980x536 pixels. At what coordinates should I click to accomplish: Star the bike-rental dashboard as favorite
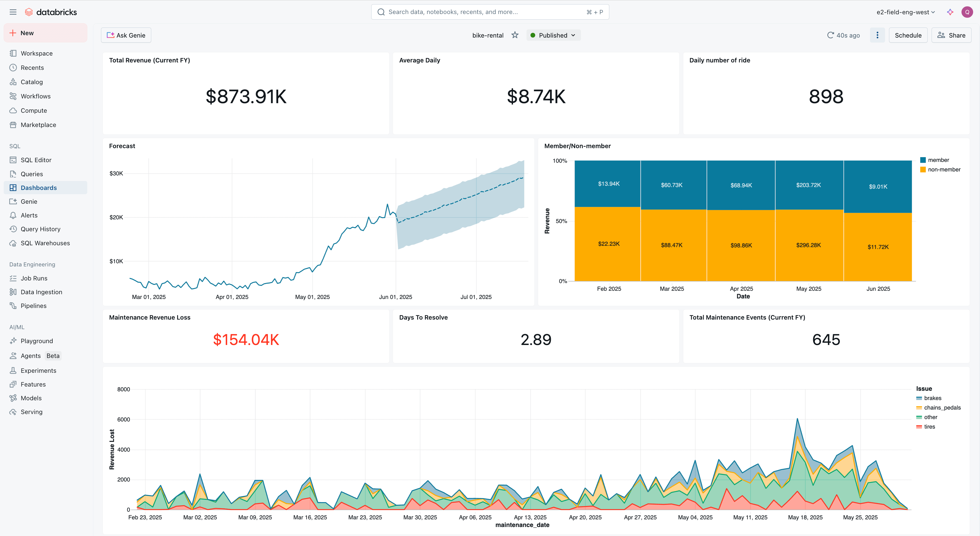coord(515,35)
